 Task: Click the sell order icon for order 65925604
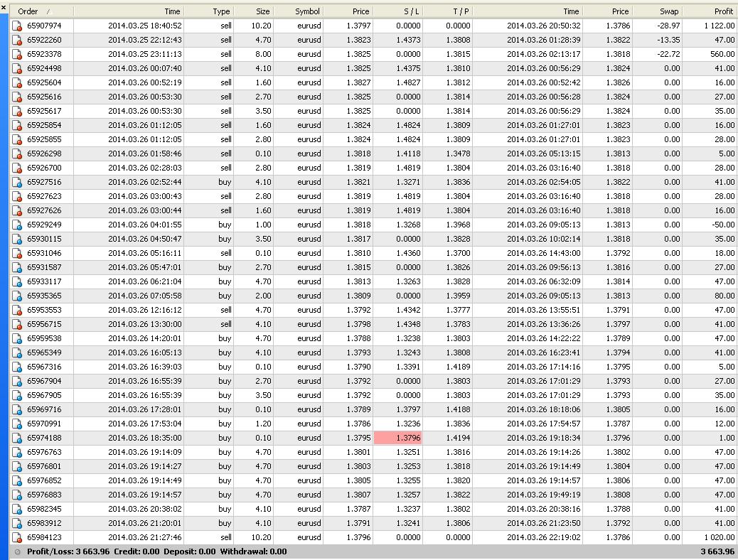[17, 83]
